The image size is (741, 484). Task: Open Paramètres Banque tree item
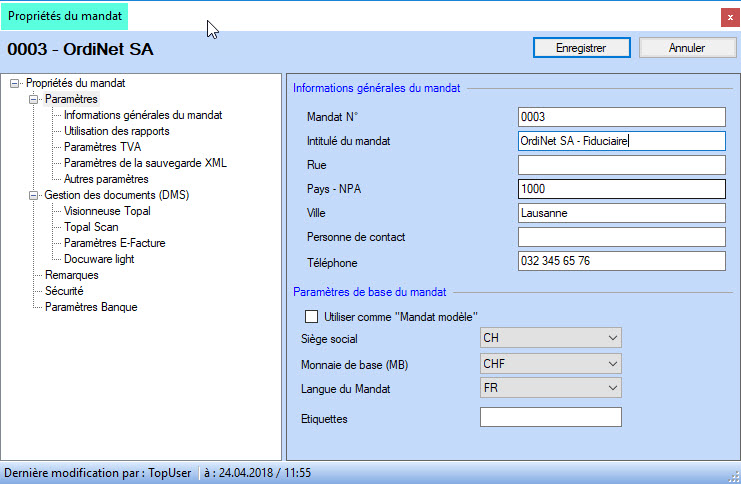91,307
